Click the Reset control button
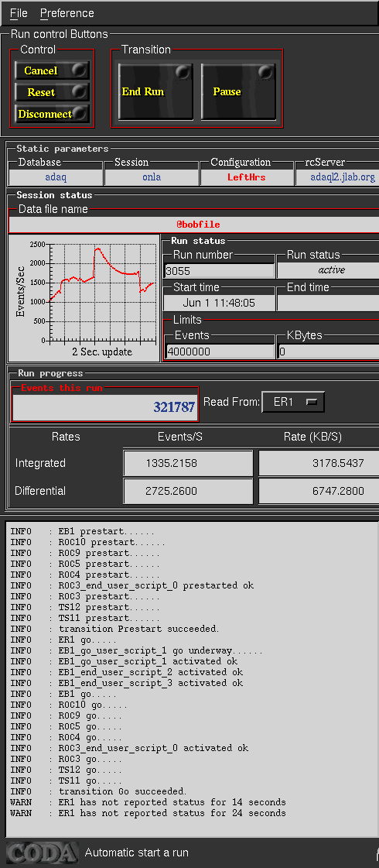Viewport: 379px width, 868px height. [x=52, y=92]
